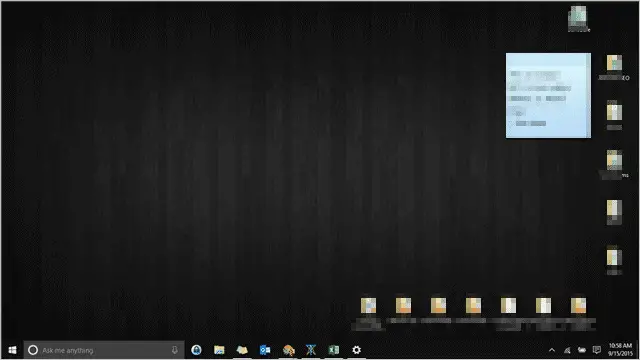Launch Excel from the taskbar
The width and height of the screenshot is (640, 360).
pos(334,350)
